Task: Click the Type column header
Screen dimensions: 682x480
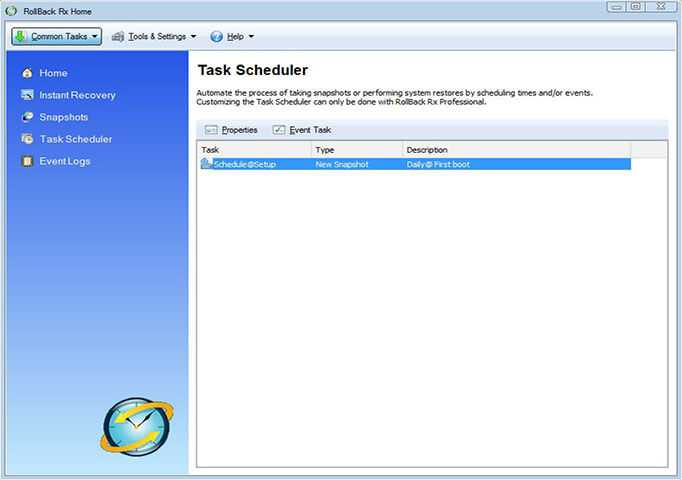Action: [356, 150]
